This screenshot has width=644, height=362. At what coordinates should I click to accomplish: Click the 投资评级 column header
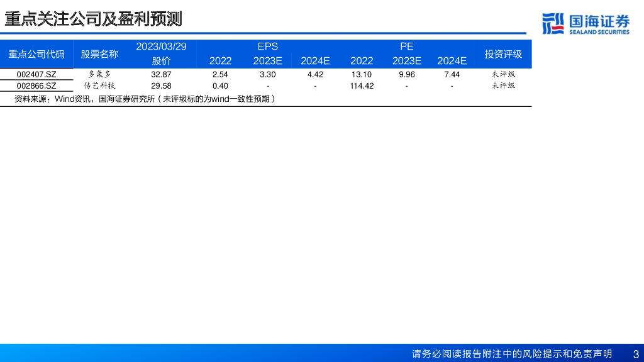point(503,54)
